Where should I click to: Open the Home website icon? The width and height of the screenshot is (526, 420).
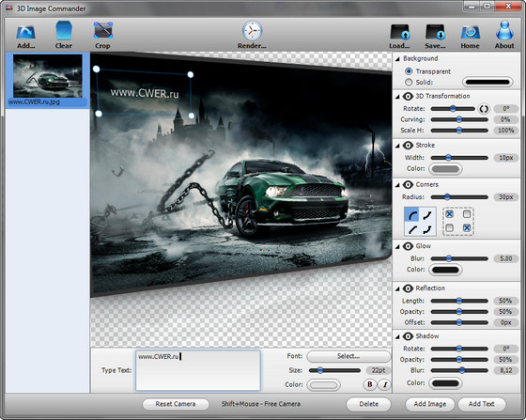coord(470,32)
